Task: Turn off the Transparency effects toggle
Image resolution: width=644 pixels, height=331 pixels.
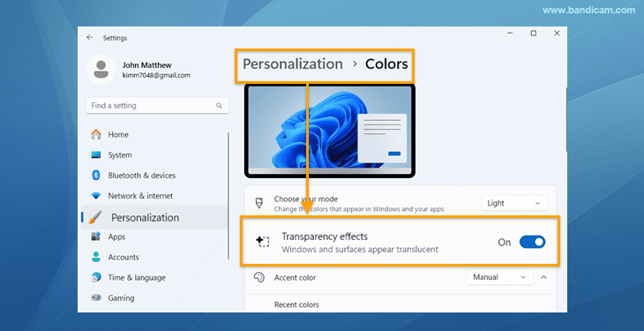Action: pyautogui.click(x=532, y=242)
